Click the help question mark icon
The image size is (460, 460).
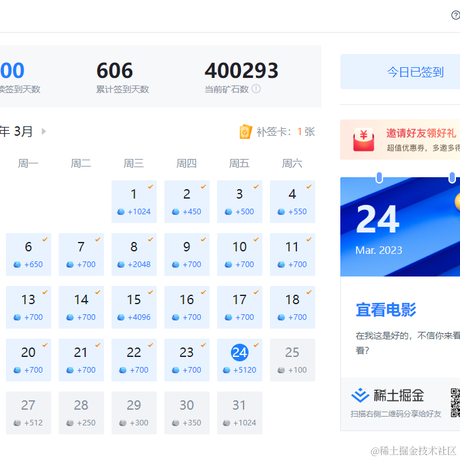[x=456, y=15]
